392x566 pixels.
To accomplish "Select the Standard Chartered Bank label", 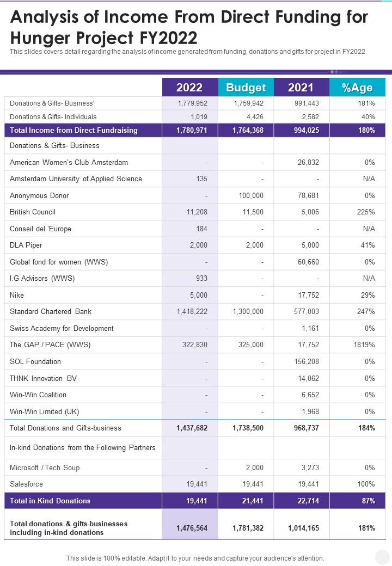I will pos(51,311).
